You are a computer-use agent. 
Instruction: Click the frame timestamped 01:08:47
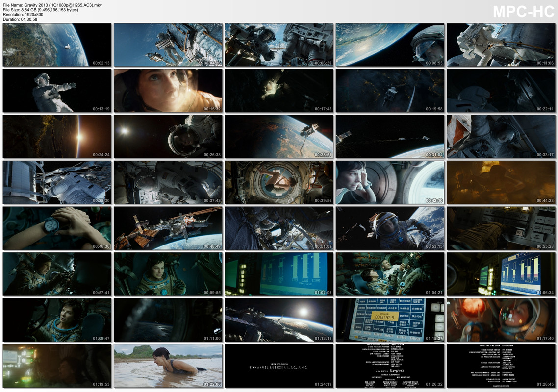[57, 320]
